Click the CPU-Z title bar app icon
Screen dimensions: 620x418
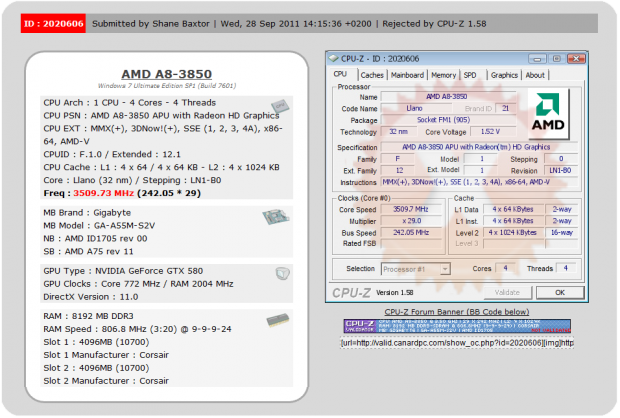334,59
